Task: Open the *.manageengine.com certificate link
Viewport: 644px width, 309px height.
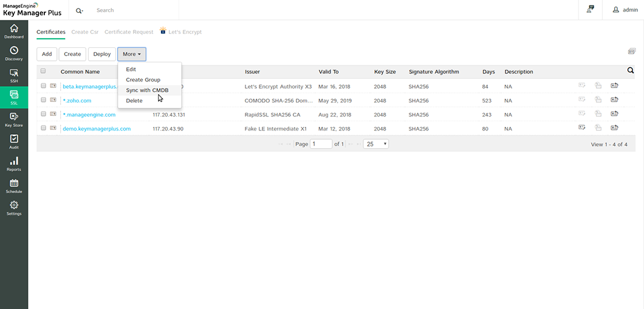Action: 89,115
